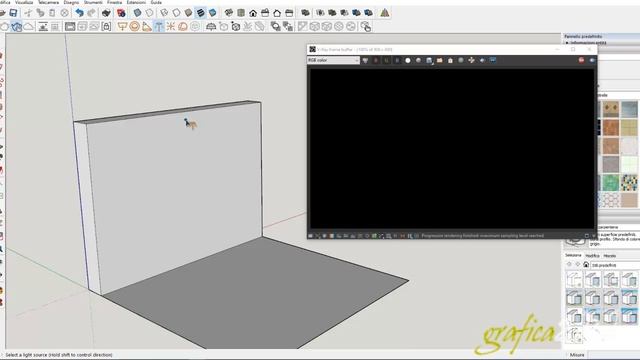
Task: Click the Misure measurements label
Action: click(x=577, y=355)
